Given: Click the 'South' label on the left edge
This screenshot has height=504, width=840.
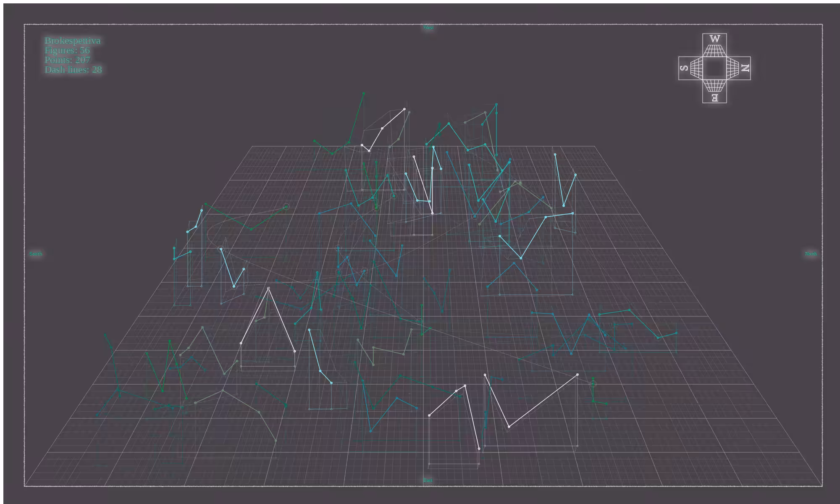Looking at the screenshot, I should coord(36,254).
